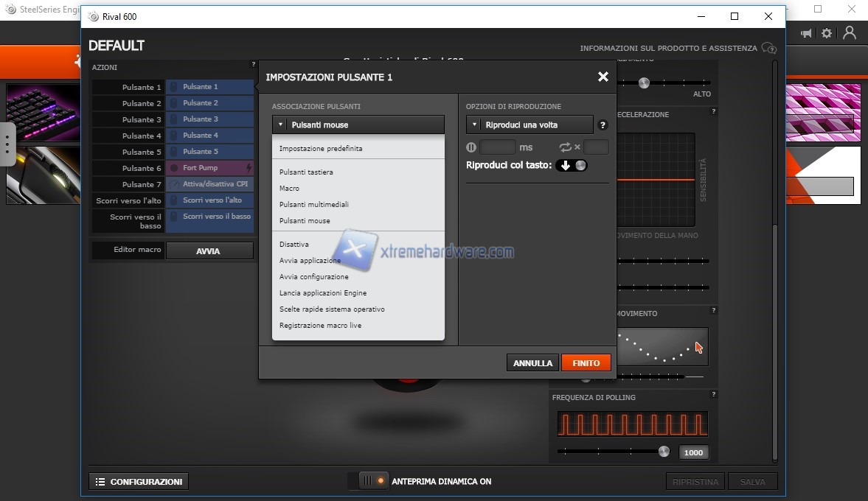The height and width of the screenshot is (501, 868).
Task: Close the Impostazioni Pulsante 1 dialog
Action: coord(603,77)
